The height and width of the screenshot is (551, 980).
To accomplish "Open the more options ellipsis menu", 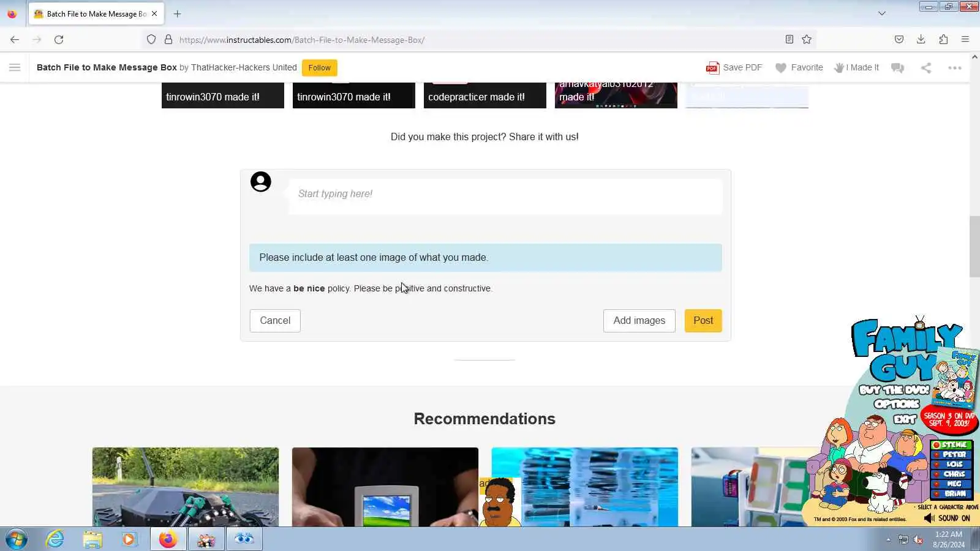I will [x=955, y=68].
